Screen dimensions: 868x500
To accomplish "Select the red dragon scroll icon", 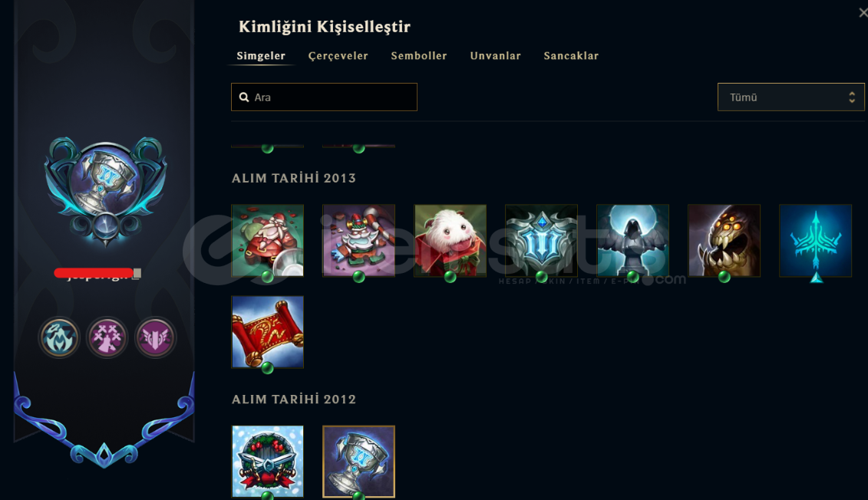I will click(x=267, y=332).
